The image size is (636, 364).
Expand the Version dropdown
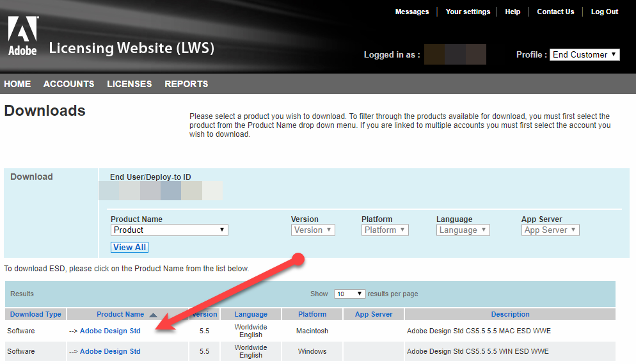point(313,230)
